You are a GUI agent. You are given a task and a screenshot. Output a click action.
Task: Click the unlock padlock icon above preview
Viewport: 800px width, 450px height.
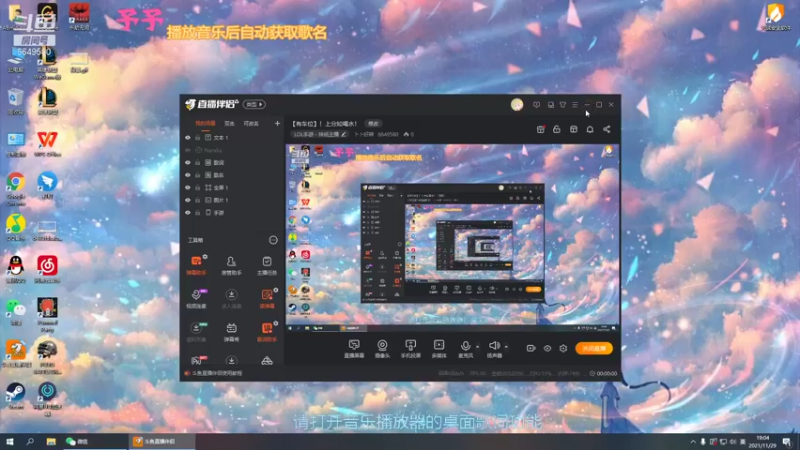(557, 130)
